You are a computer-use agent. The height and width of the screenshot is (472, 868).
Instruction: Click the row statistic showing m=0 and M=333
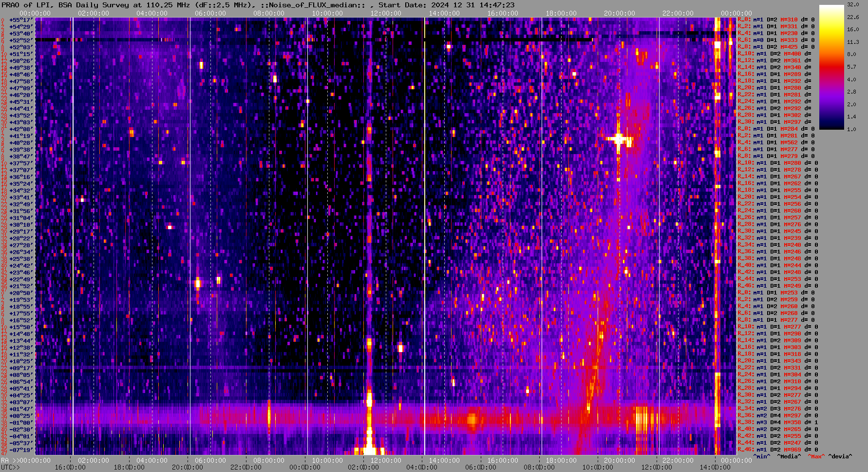(776, 40)
